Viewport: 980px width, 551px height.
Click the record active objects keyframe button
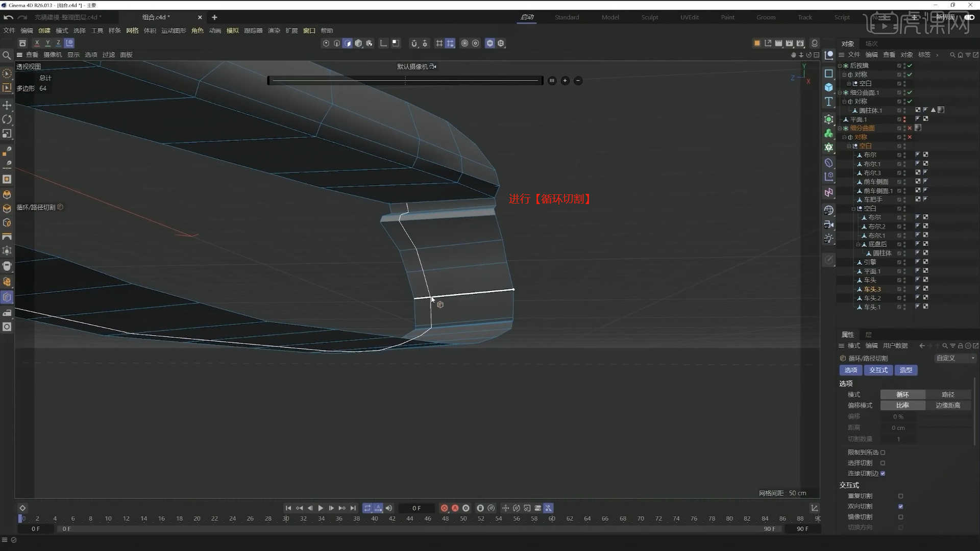(x=444, y=508)
